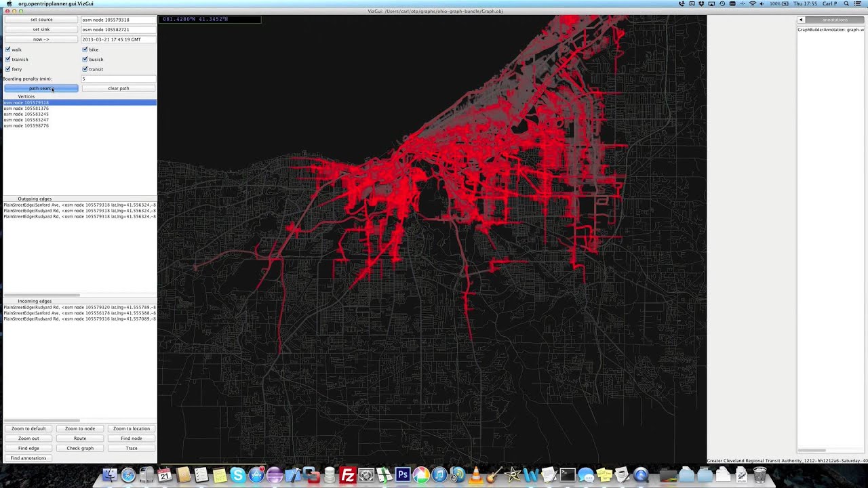Open Skype from the Dock

pyautogui.click(x=237, y=475)
